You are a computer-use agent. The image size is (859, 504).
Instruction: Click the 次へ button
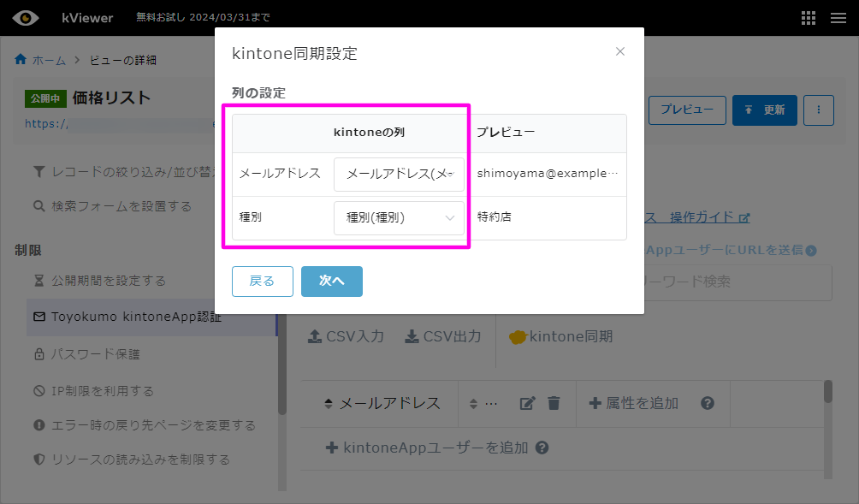331,281
